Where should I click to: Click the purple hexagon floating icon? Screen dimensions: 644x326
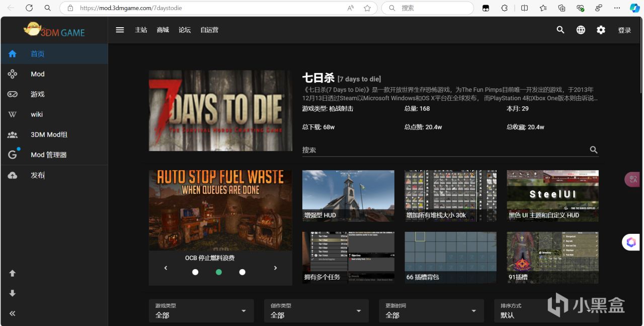point(631,242)
